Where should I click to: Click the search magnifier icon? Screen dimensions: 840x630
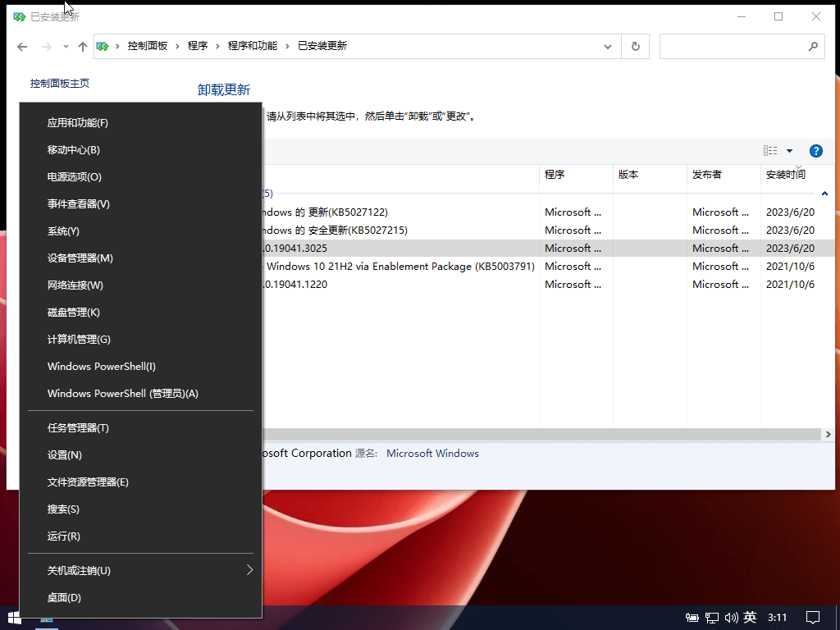(813, 47)
